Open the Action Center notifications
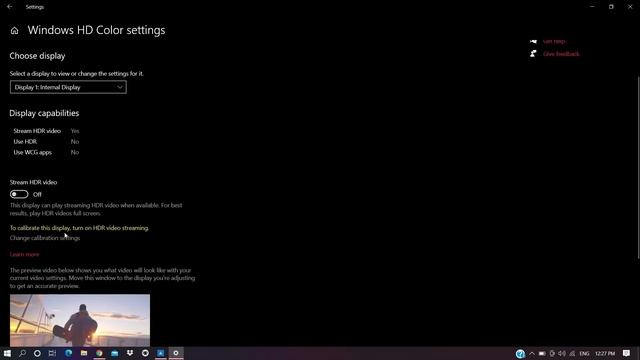This screenshot has width=640, height=360. pyautogui.click(x=627, y=353)
